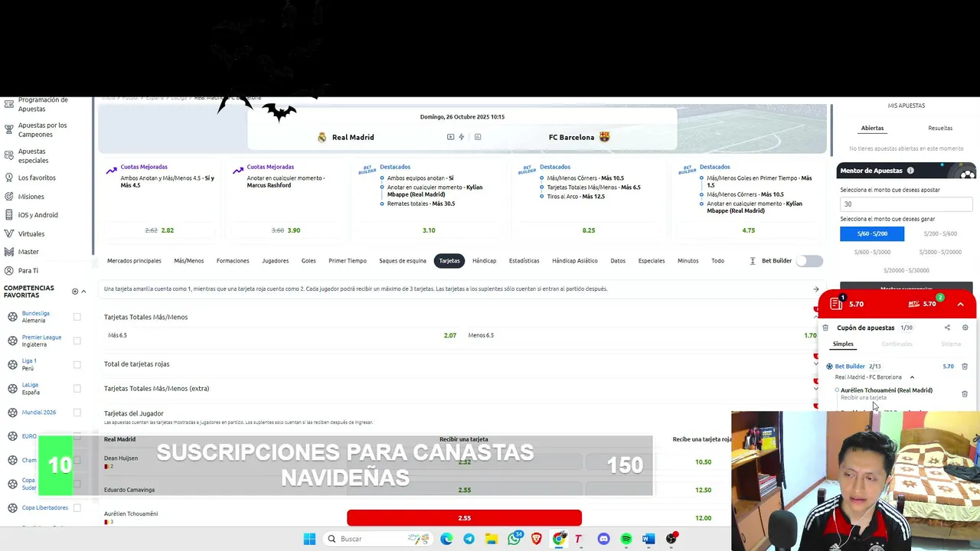
Task: Open match statistics icon next to lightning
Action: coord(478,137)
